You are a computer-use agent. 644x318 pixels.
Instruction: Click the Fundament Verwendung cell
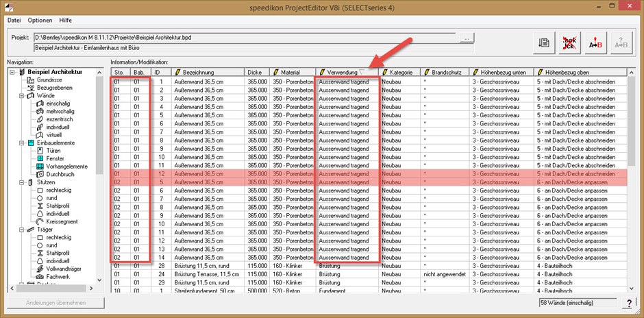(x=347, y=291)
